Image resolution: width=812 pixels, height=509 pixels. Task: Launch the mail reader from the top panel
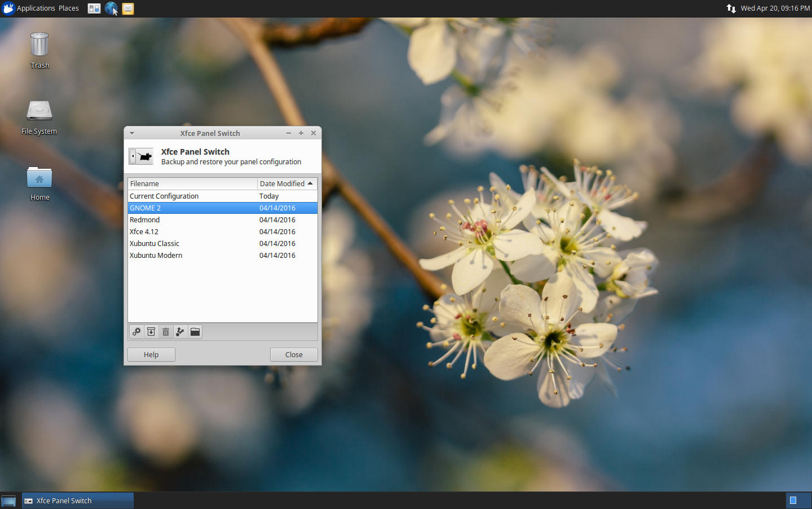tap(127, 8)
